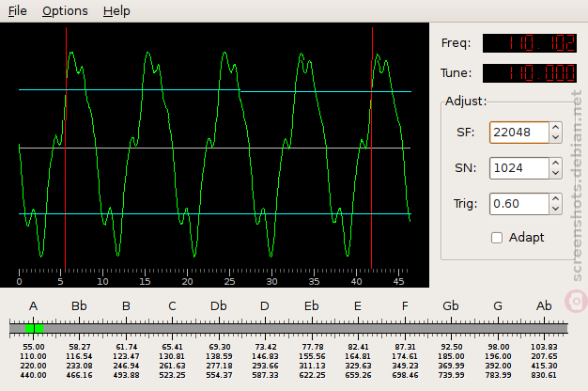Click the note label D

[x=265, y=306]
